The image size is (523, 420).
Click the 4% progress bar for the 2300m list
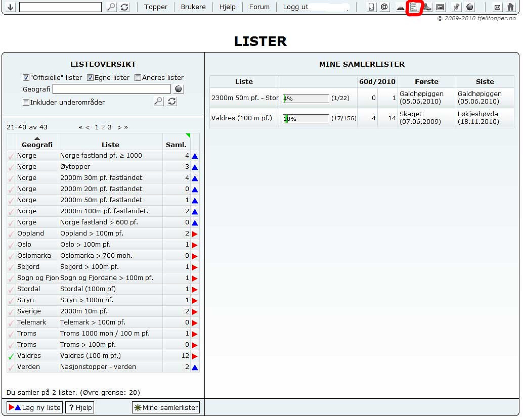306,99
